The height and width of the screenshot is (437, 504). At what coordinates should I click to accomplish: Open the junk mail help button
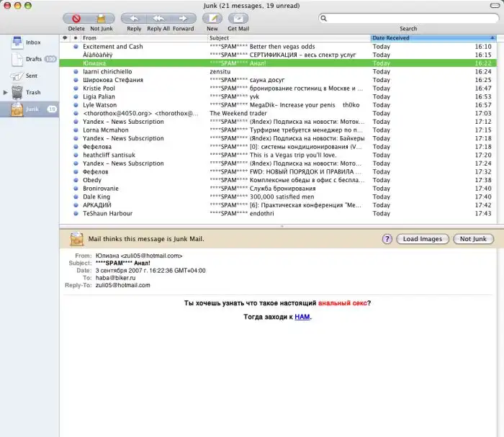pyautogui.click(x=387, y=239)
